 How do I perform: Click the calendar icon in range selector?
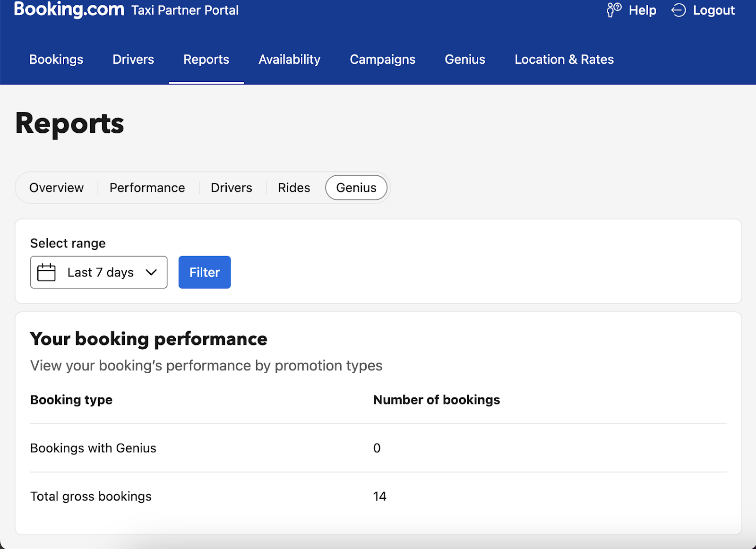pyautogui.click(x=46, y=273)
